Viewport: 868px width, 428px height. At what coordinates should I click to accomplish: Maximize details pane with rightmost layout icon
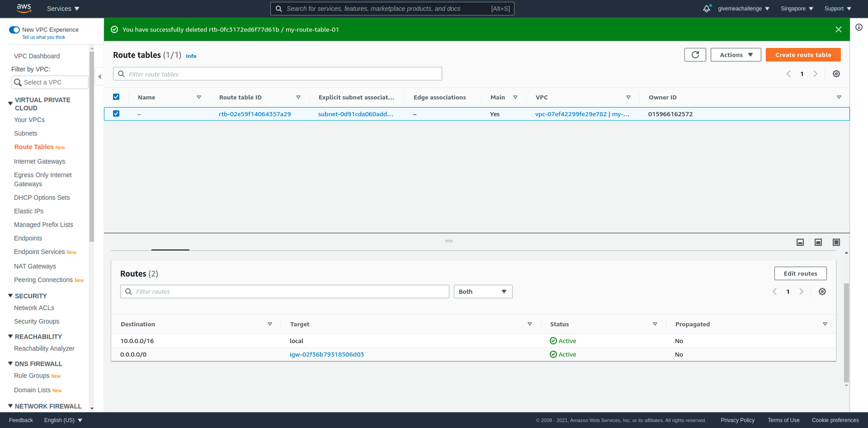pos(836,242)
